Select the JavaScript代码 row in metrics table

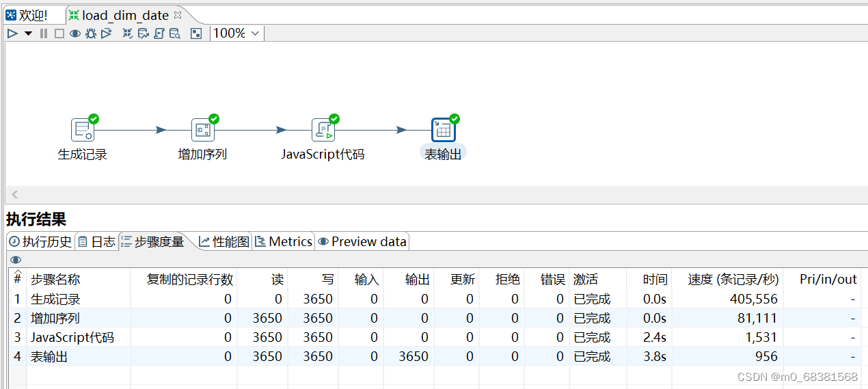[x=435, y=337]
